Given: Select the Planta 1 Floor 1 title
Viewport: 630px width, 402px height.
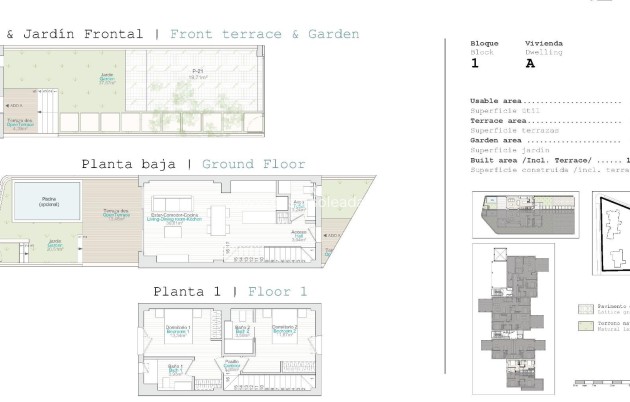Looking at the screenshot, I should click(x=230, y=292).
